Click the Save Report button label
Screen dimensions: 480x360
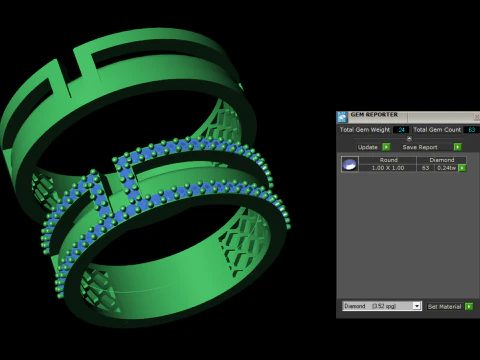click(x=420, y=147)
